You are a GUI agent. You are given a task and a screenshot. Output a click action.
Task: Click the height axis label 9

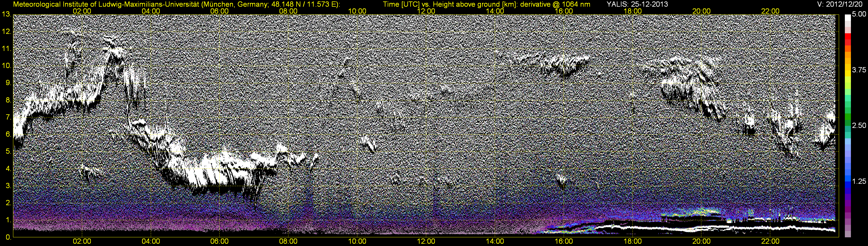(8, 83)
